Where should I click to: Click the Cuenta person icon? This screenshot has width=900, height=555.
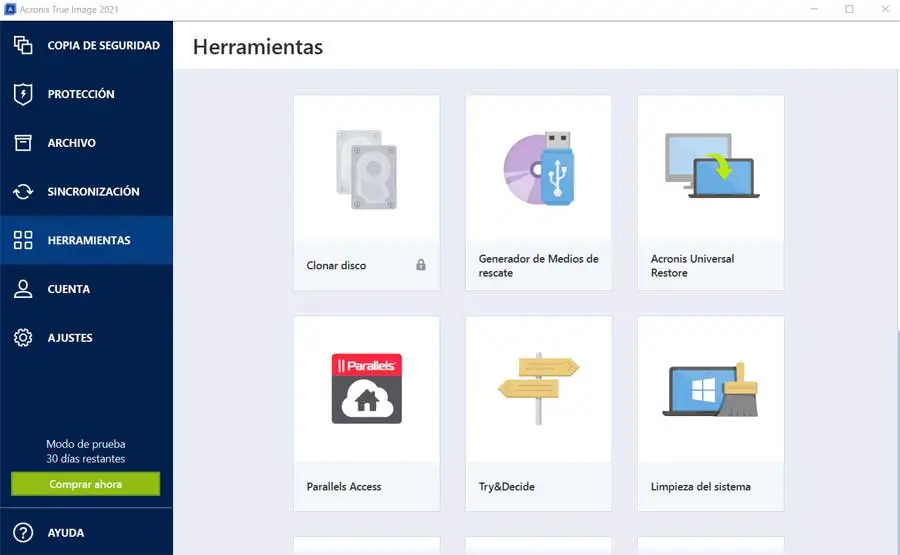pyautogui.click(x=23, y=289)
